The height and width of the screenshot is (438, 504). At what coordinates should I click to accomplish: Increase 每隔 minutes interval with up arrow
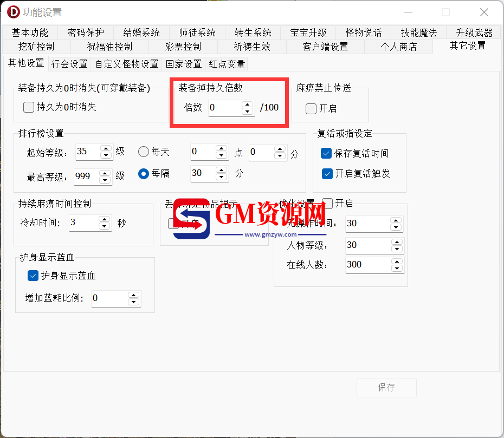222,169
